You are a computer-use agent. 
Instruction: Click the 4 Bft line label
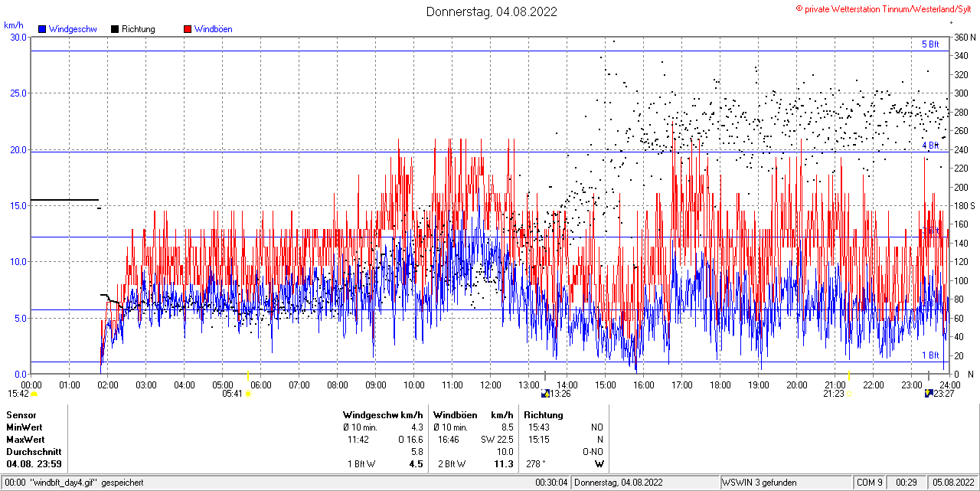pos(929,146)
